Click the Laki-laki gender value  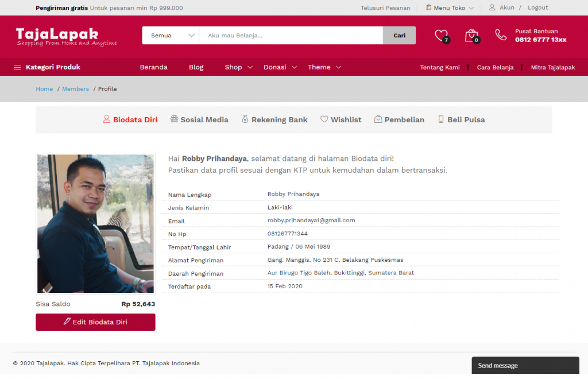[x=280, y=207]
